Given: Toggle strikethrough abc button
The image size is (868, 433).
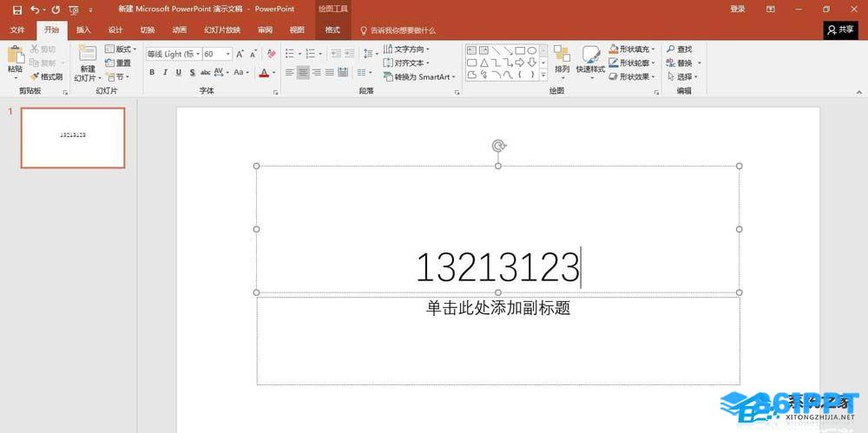Looking at the screenshot, I should point(206,72).
